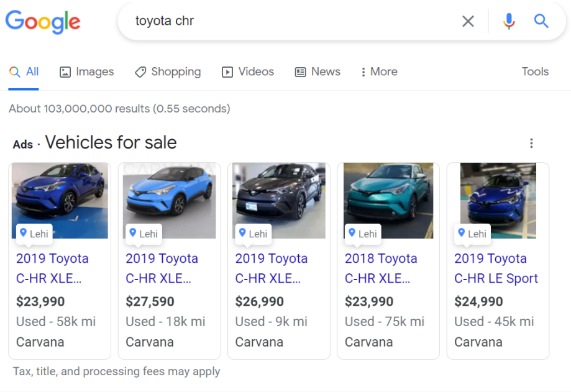Image resolution: width=571 pixels, height=392 pixels.
Task: Switch to the Shopping tab
Action: [168, 71]
